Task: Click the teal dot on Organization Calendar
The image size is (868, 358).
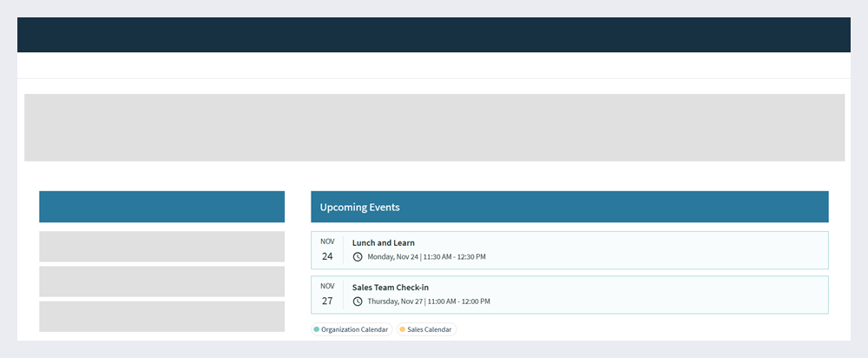Action: click(317, 329)
